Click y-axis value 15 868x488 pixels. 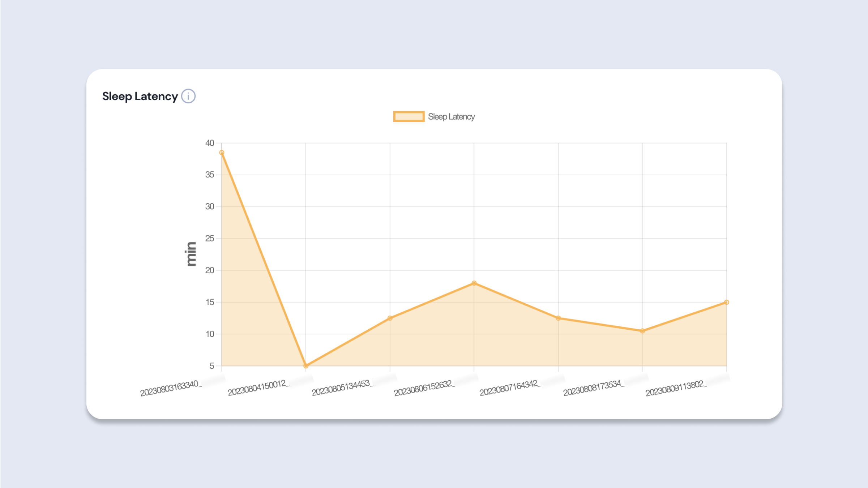[x=210, y=302]
